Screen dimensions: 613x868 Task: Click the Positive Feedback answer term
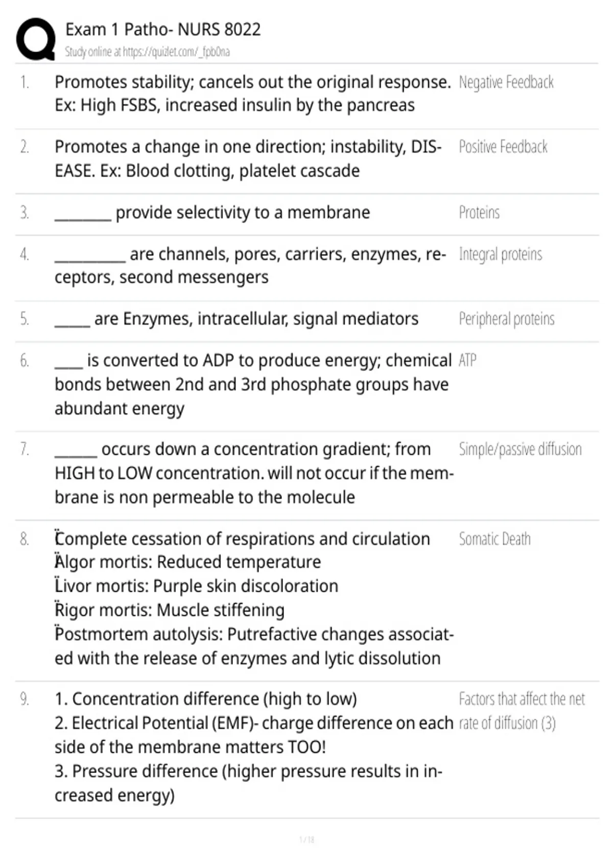tap(503, 147)
